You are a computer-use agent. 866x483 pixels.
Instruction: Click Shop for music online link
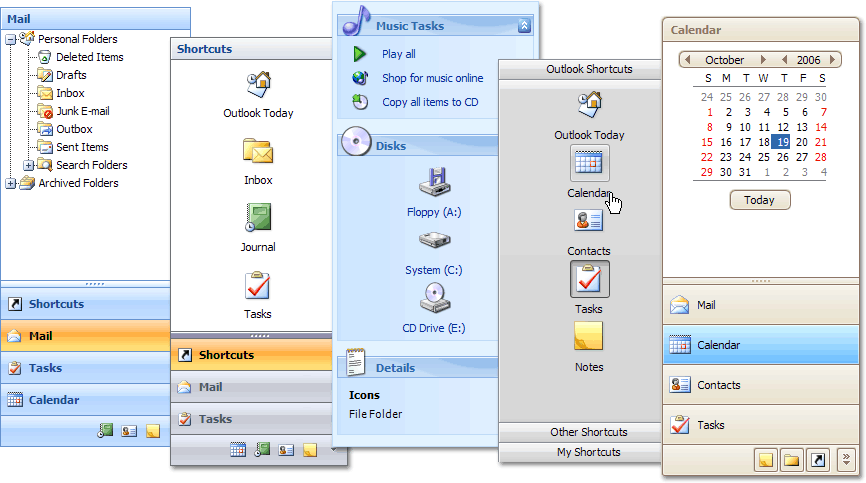(432, 78)
